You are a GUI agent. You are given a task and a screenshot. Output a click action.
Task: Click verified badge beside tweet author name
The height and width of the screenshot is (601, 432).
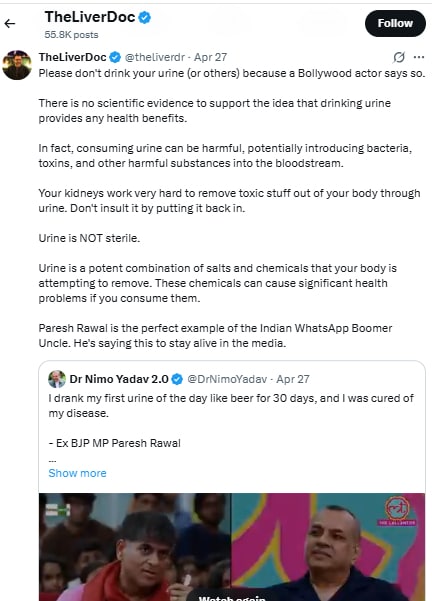115,57
